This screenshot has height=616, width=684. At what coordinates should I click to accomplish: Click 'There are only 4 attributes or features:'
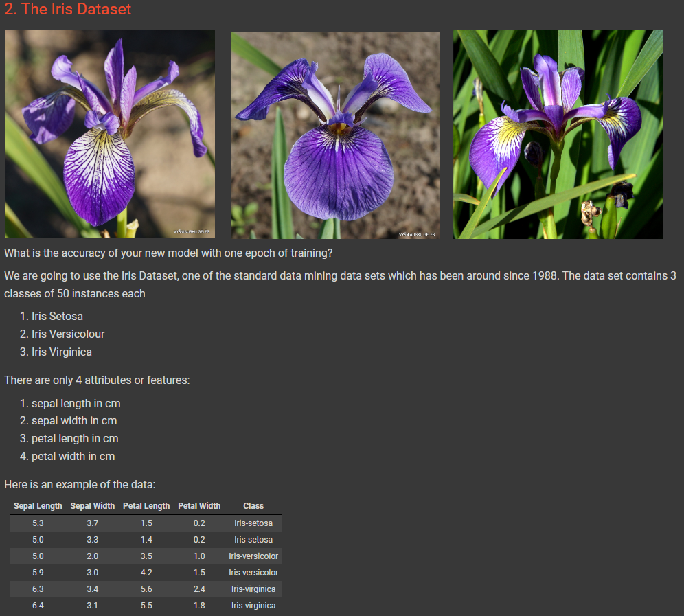(97, 380)
